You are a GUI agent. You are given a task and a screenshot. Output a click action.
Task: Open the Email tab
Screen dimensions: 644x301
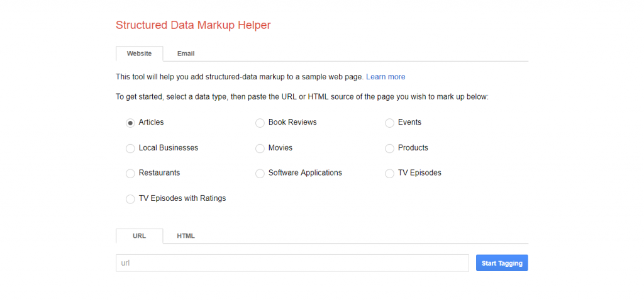(186, 54)
